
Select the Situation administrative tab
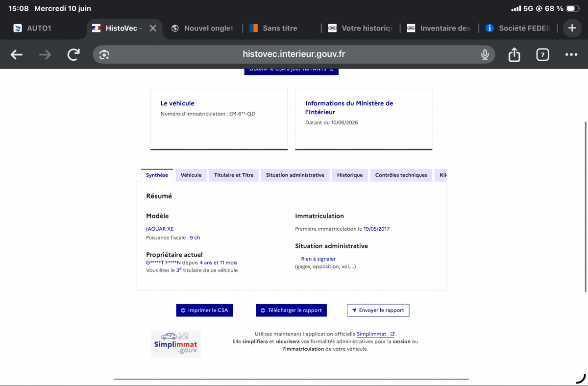[x=295, y=175]
